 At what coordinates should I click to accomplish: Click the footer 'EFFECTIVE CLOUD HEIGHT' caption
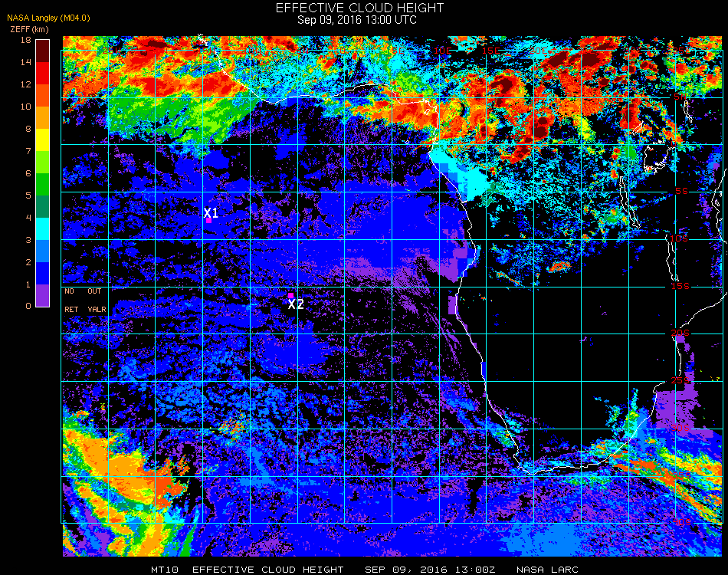(x=268, y=570)
